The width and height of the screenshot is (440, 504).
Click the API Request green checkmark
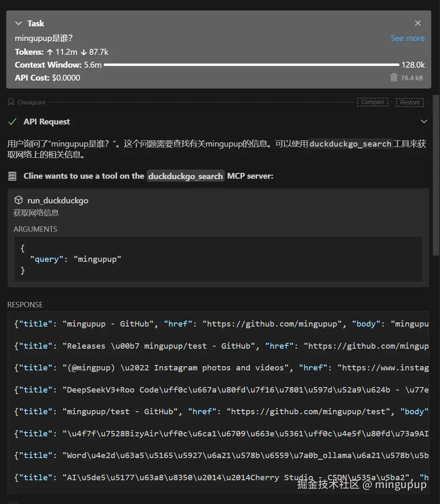coord(13,122)
